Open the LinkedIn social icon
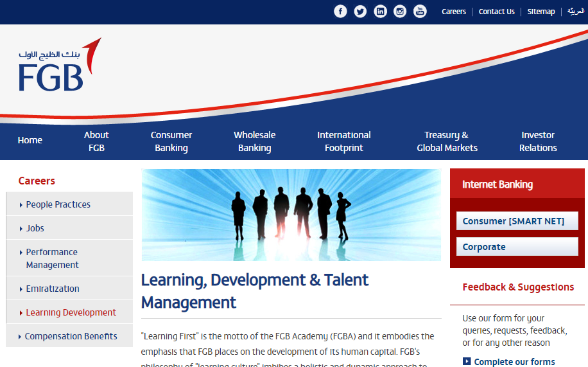The height and width of the screenshot is (367, 588). tap(380, 12)
